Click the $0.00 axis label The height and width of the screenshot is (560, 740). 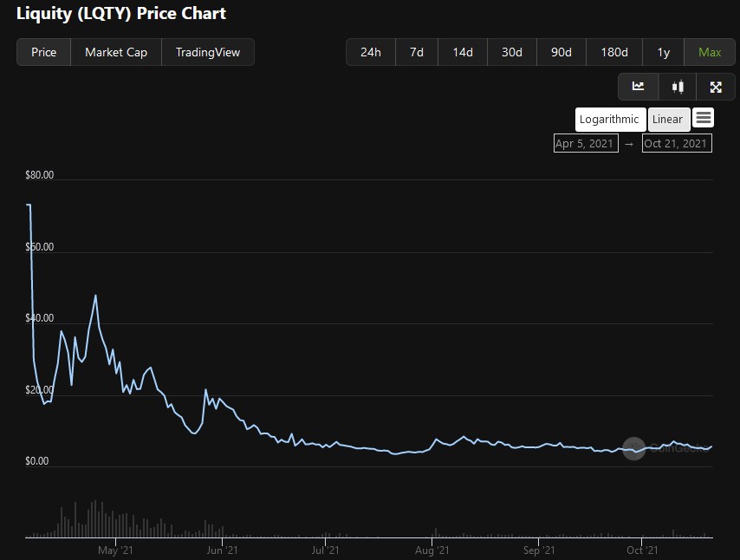[36, 461]
